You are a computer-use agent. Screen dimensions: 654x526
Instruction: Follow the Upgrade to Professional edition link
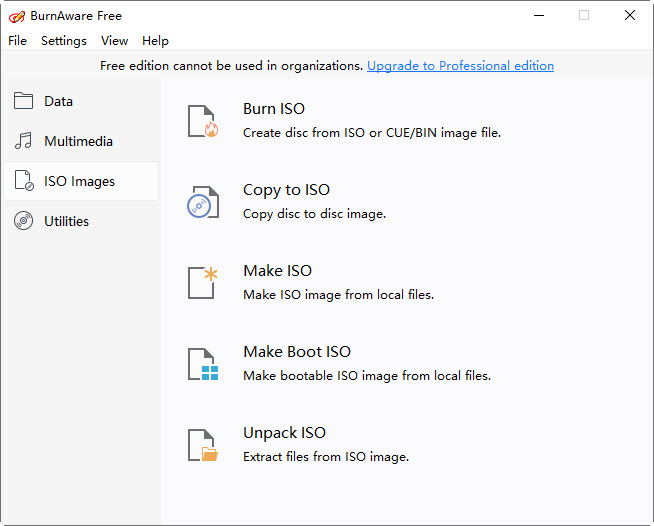tap(460, 66)
